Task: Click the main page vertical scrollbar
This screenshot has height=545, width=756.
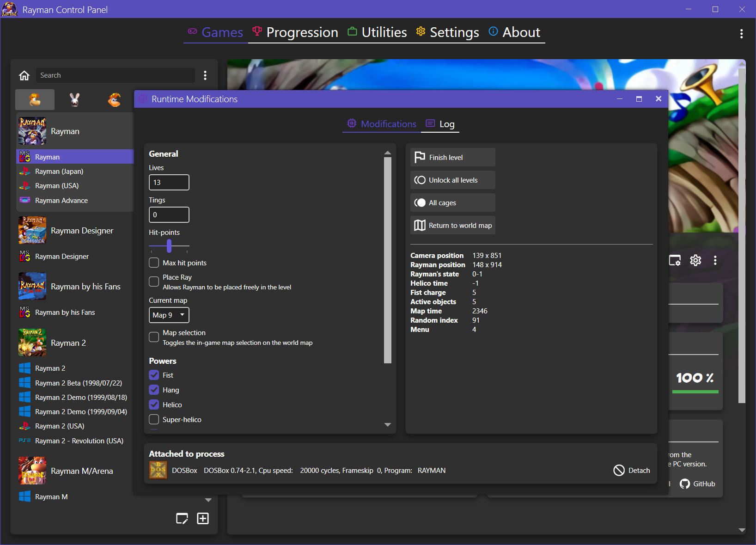Action: click(x=742, y=236)
